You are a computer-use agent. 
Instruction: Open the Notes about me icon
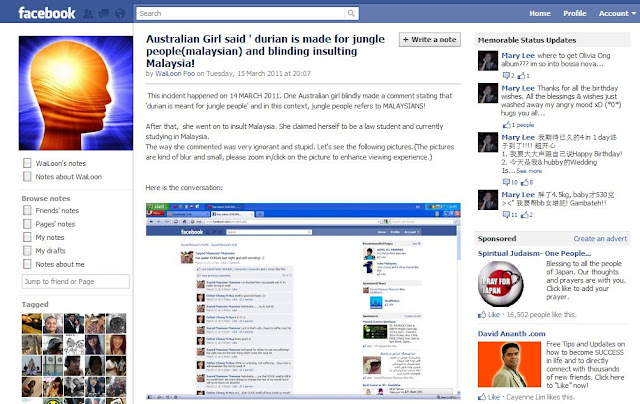[27, 264]
